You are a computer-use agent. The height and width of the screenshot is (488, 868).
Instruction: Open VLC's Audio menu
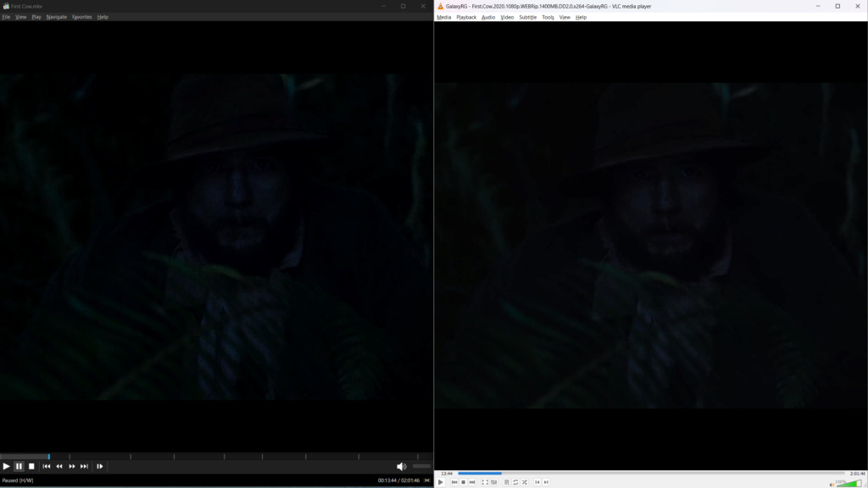click(488, 17)
